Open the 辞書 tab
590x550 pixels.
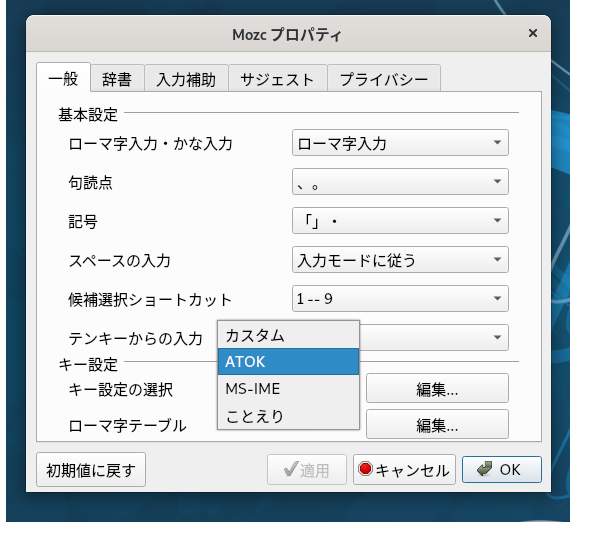(x=117, y=79)
